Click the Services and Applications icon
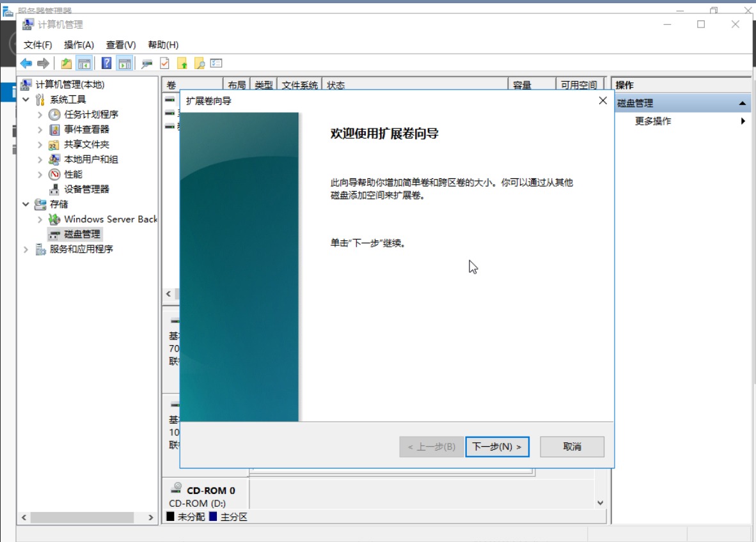 pyautogui.click(x=40, y=249)
